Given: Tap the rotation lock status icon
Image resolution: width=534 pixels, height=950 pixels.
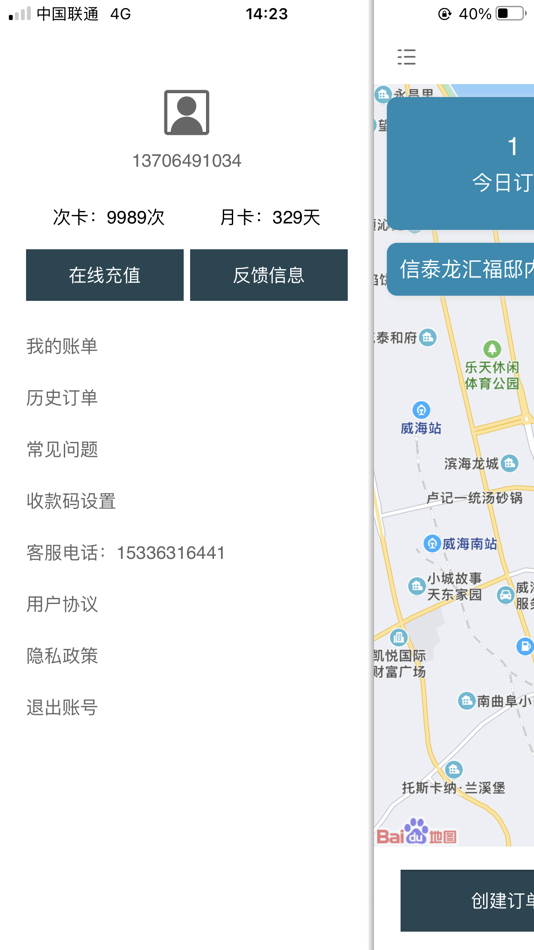Looking at the screenshot, I should coord(446,14).
